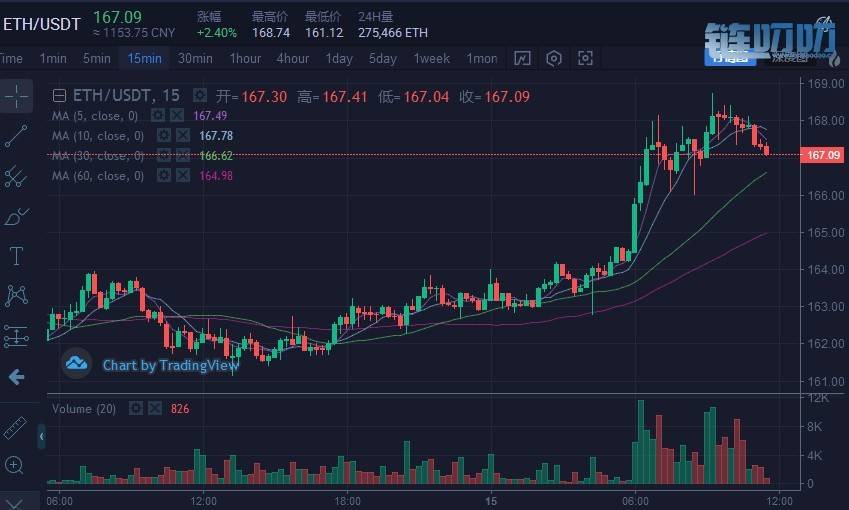The height and width of the screenshot is (510, 849).
Task: Select the trend line drawing tool
Action: pyautogui.click(x=16, y=136)
